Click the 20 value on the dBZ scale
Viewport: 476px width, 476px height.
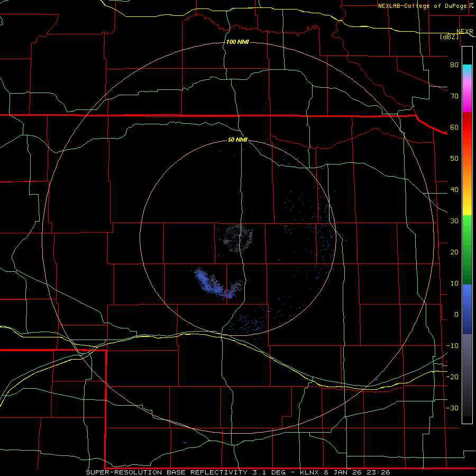pyautogui.click(x=454, y=252)
